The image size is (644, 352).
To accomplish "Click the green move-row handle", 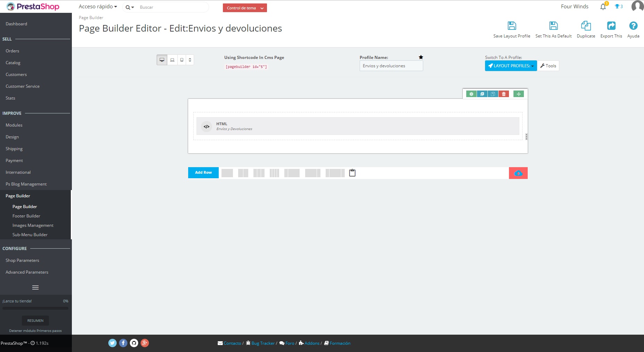I will coord(519,94).
